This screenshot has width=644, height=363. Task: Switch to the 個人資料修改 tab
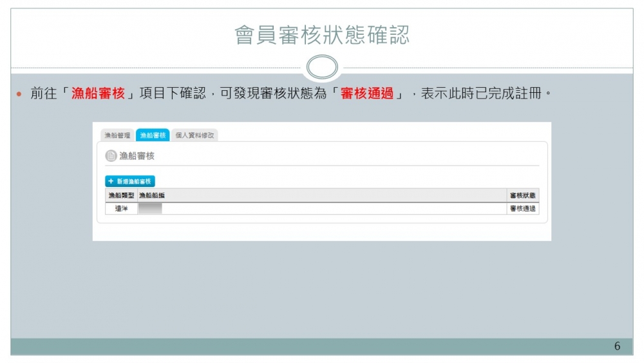coord(195,135)
